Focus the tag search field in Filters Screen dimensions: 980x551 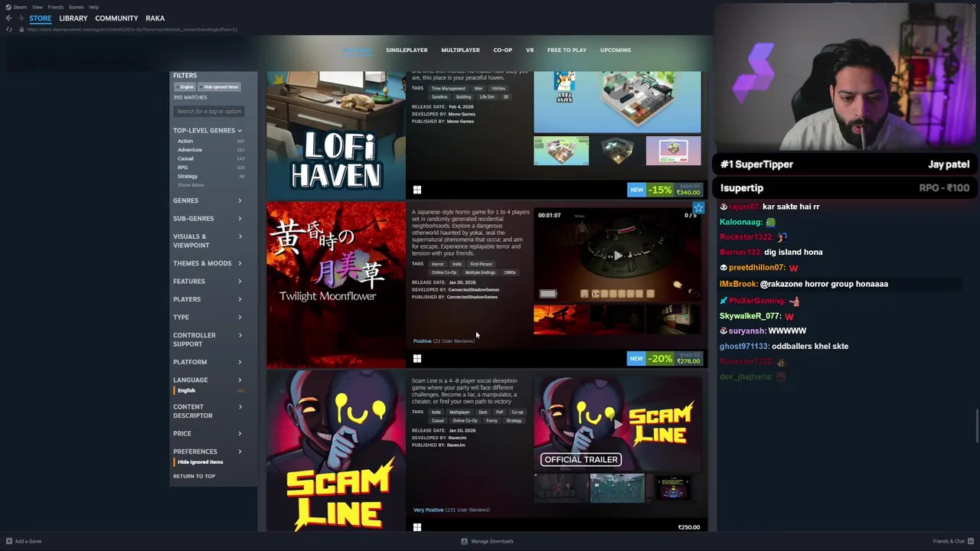pos(209,112)
